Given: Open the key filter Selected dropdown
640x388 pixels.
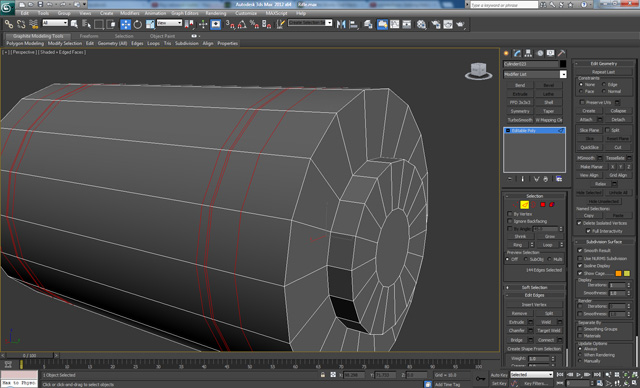Looking at the screenshot, I should [531, 375].
